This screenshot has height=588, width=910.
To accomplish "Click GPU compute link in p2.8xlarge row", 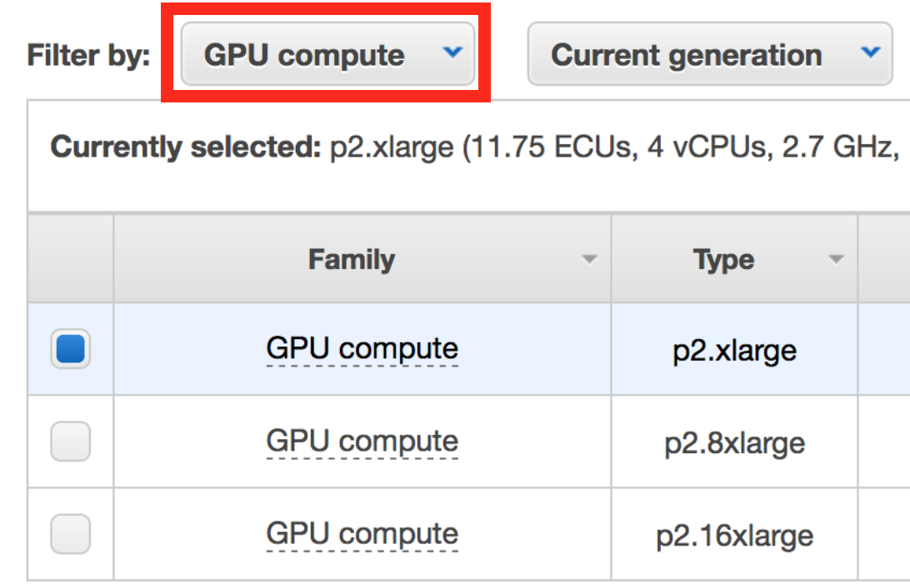I will tap(362, 441).
